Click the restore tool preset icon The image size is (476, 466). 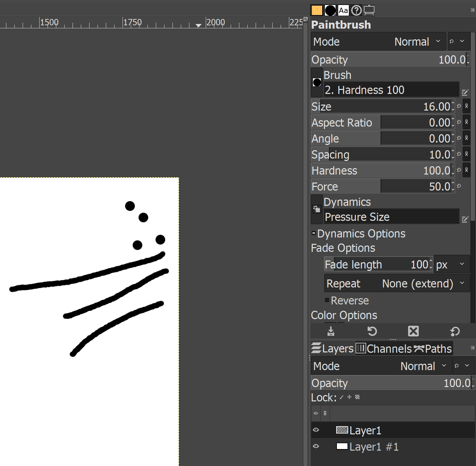click(372, 331)
